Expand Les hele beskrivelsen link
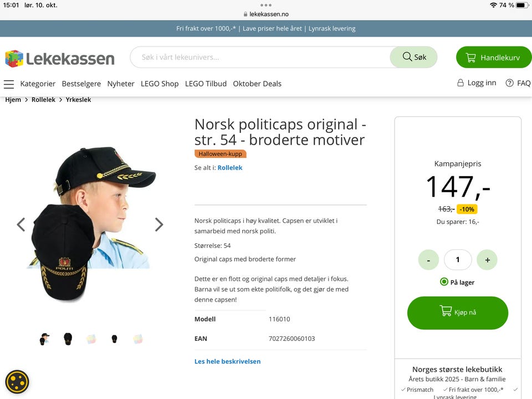Viewport: 532px width, 399px height. (227, 361)
